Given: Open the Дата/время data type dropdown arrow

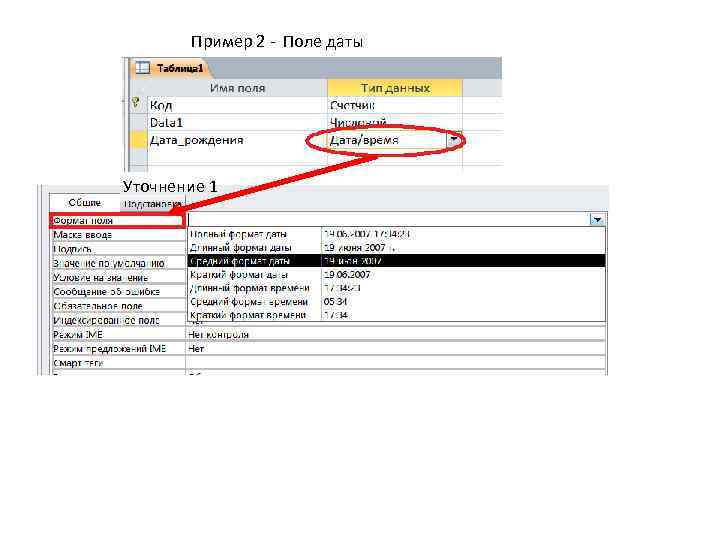Looking at the screenshot, I should (454, 140).
